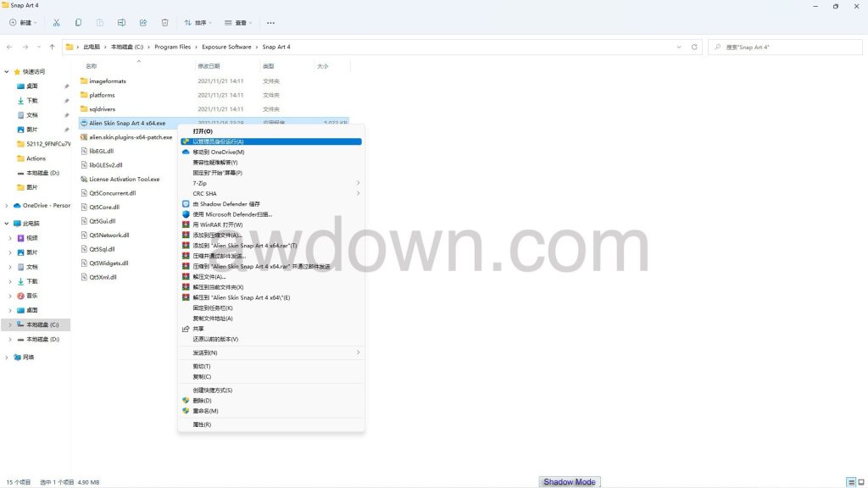Click the refresh icon beside address bar
This screenshot has height=488, width=868.
(x=695, y=47)
